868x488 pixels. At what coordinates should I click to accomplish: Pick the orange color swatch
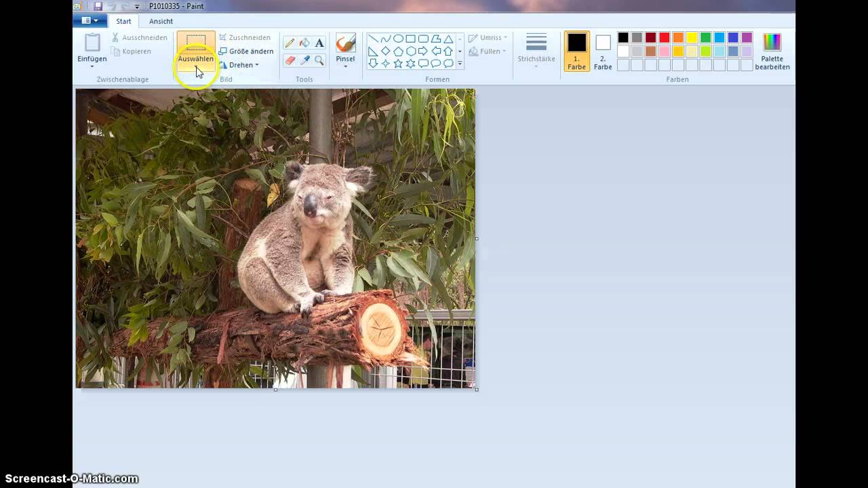[678, 37]
